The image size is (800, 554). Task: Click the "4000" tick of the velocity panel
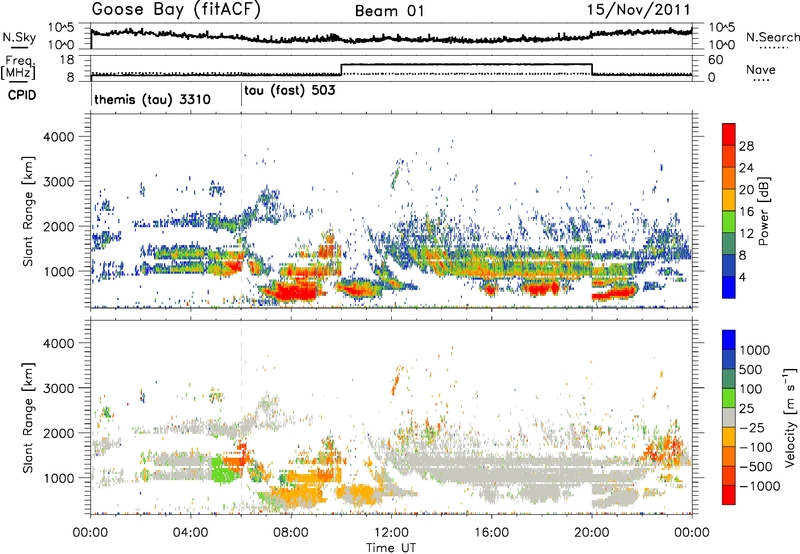[58, 343]
